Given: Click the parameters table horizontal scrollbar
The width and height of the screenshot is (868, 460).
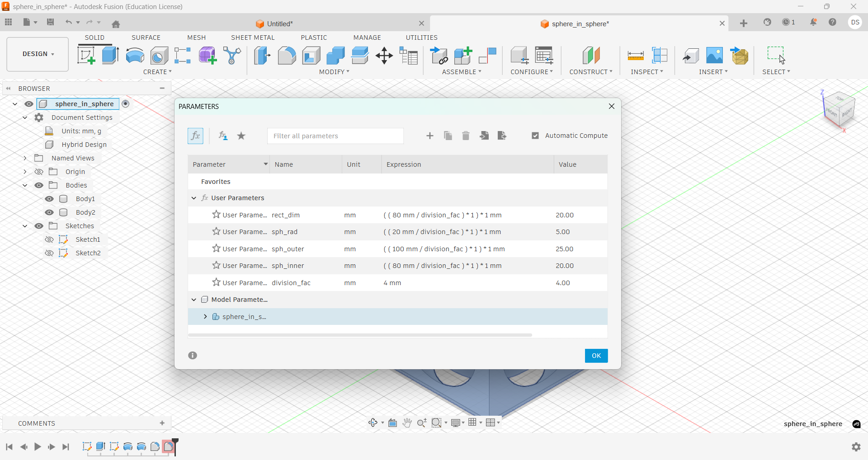Looking at the screenshot, I should 360,335.
